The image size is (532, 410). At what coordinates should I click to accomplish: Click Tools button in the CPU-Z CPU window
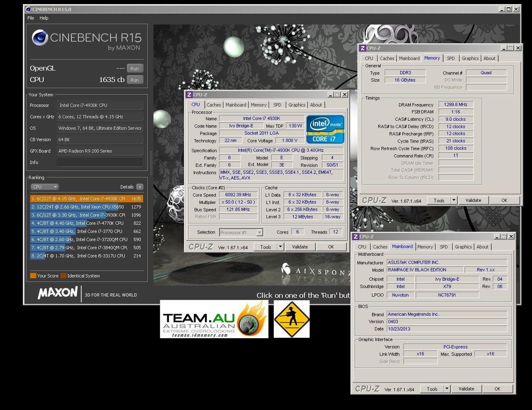(x=266, y=247)
